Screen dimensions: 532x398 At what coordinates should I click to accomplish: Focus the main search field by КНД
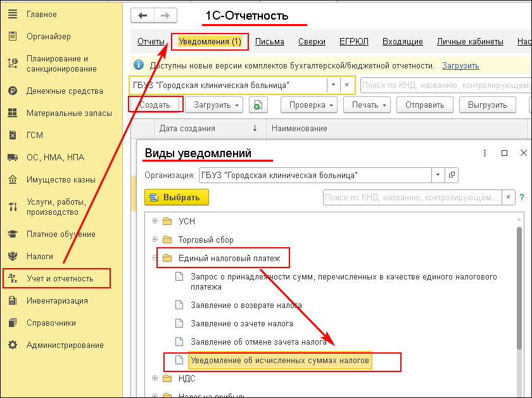point(446,85)
